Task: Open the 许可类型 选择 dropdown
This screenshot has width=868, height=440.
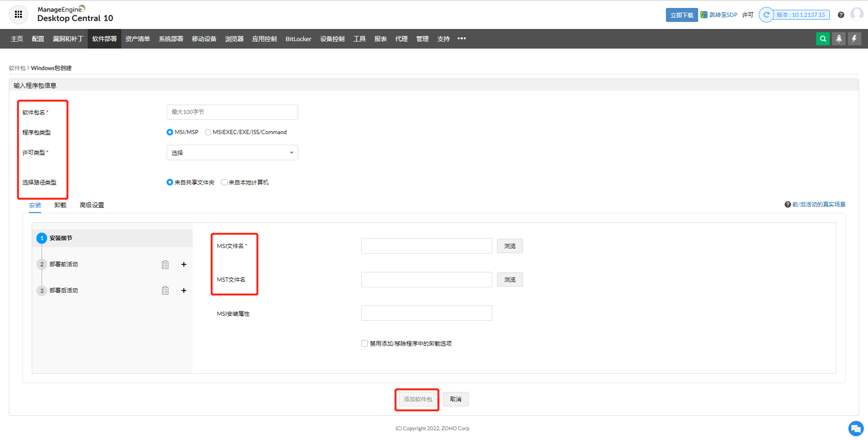Action: (232, 153)
